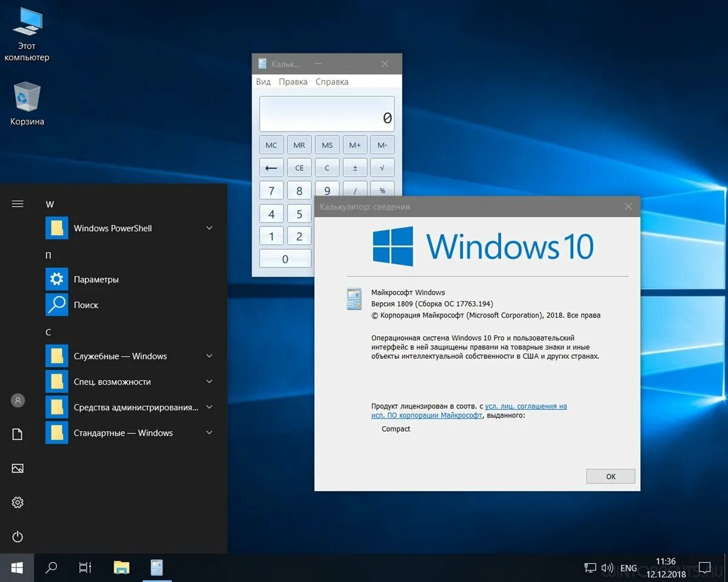Click the Calculator display field

327,114
